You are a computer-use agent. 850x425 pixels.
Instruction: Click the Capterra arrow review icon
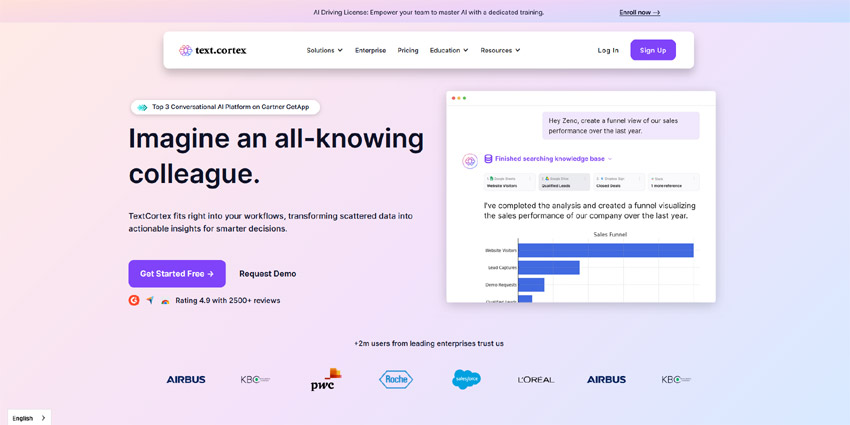pos(150,300)
